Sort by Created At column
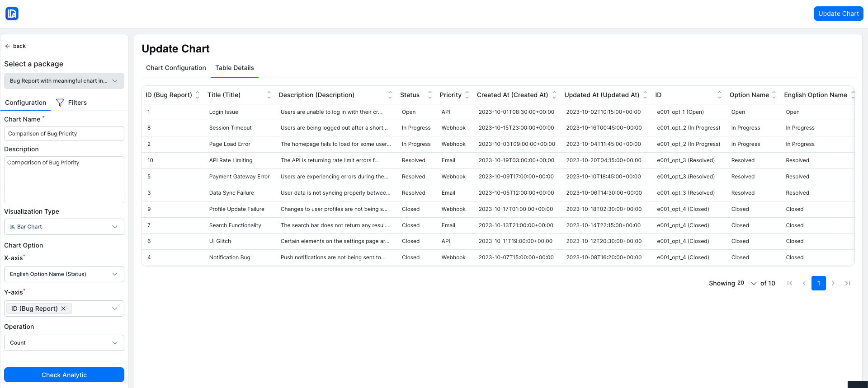 click(554, 95)
